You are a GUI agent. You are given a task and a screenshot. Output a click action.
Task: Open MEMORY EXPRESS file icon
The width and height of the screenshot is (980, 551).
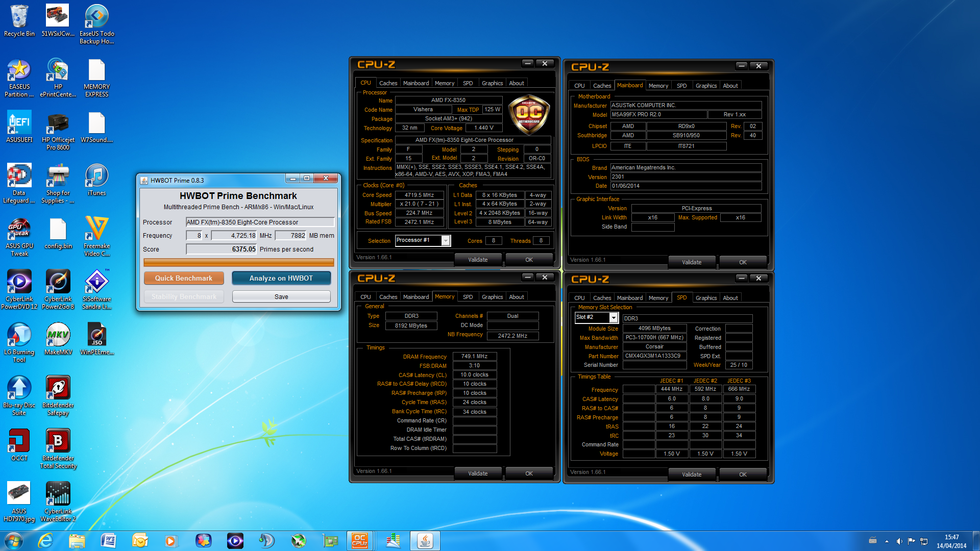pyautogui.click(x=96, y=78)
